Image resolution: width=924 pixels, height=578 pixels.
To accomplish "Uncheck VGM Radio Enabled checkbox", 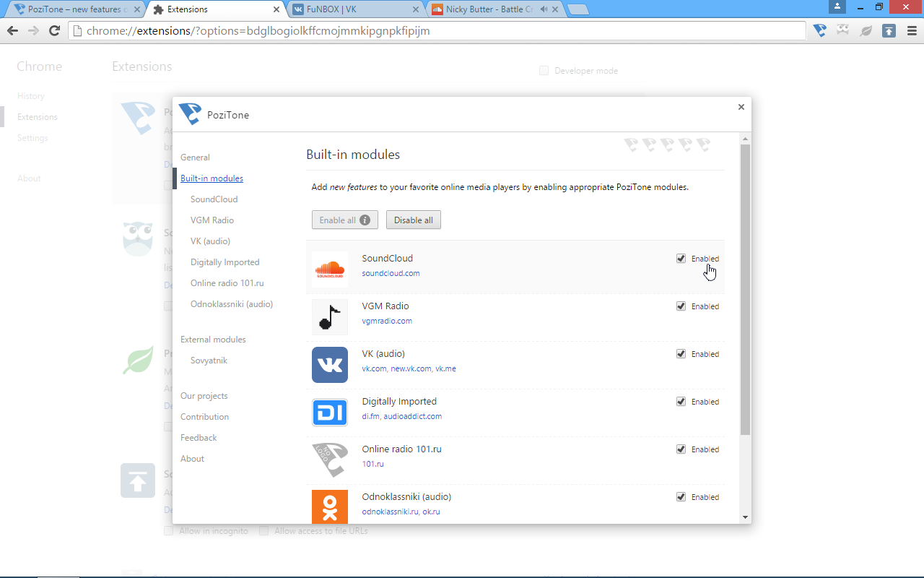I will tap(681, 306).
